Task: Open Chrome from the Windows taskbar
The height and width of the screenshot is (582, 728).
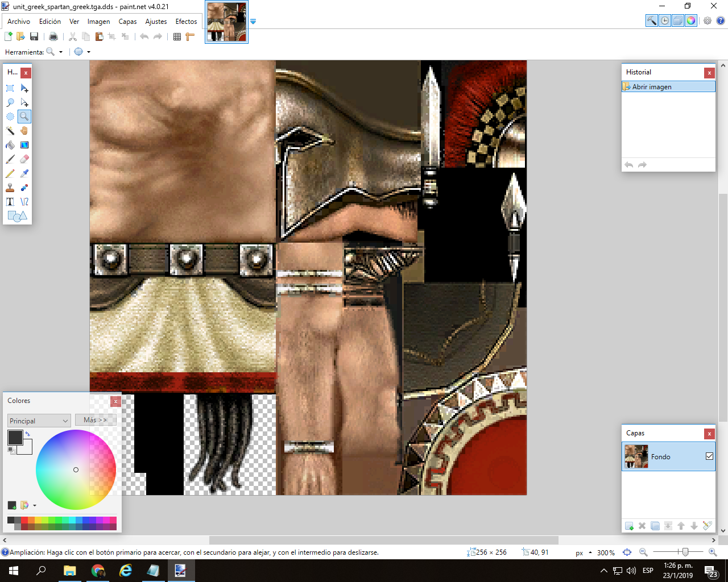Action: pyautogui.click(x=97, y=571)
